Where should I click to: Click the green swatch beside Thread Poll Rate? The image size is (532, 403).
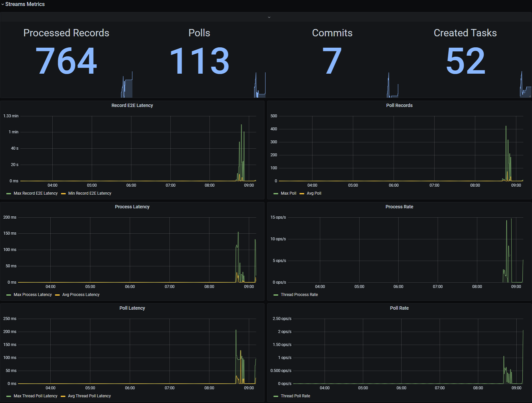pyautogui.click(x=276, y=396)
